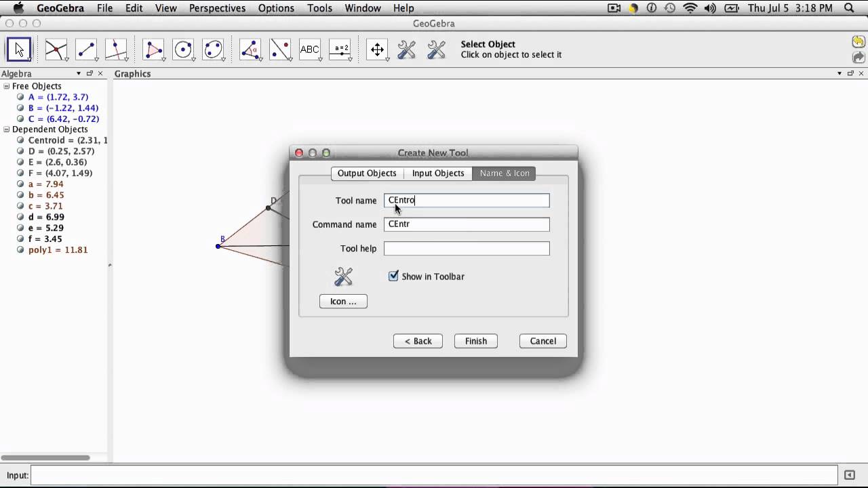
Task: Open the Apple menu
Action: [x=18, y=8]
